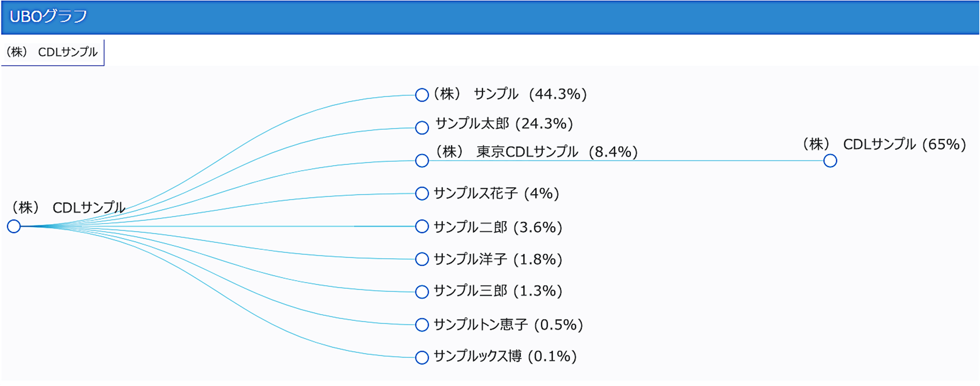Image resolution: width=980 pixels, height=386 pixels.
Task: Click the サンプル二郎 (3.6%) node circle
Action: (422, 226)
